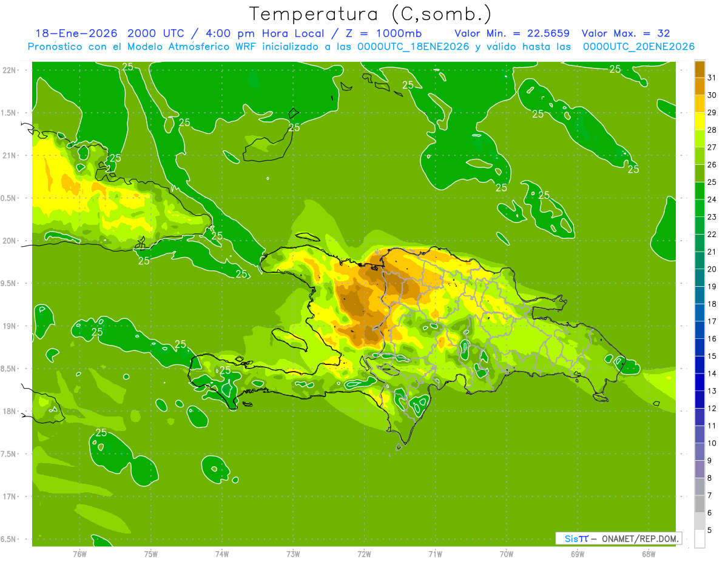728x562 pixels.
Task: Click the '74W' longitude axis label
Action: tap(222, 554)
